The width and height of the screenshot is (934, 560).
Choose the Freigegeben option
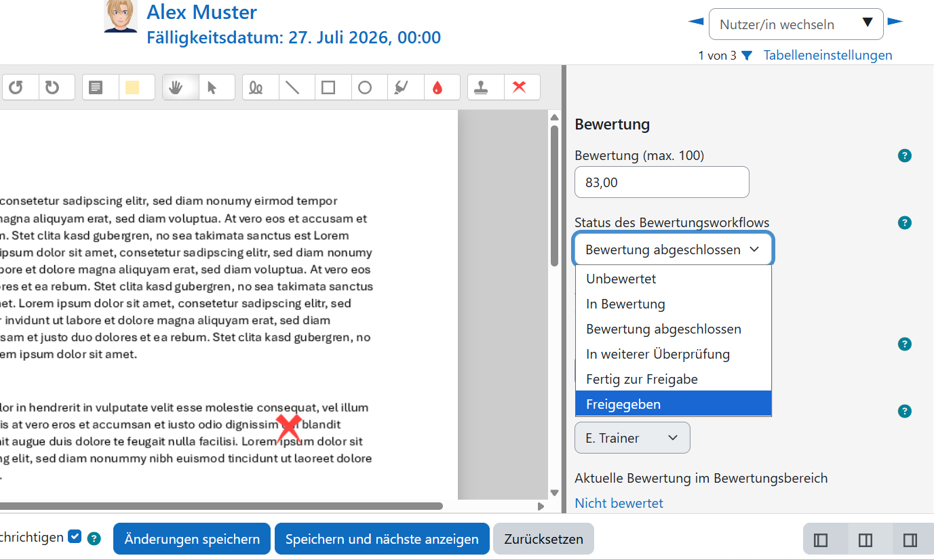click(674, 404)
